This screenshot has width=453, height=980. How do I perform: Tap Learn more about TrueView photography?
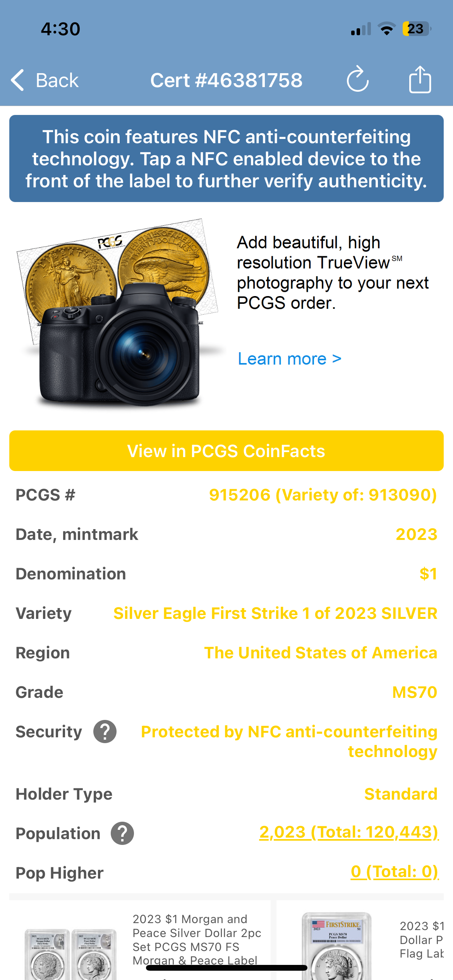click(x=289, y=359)
